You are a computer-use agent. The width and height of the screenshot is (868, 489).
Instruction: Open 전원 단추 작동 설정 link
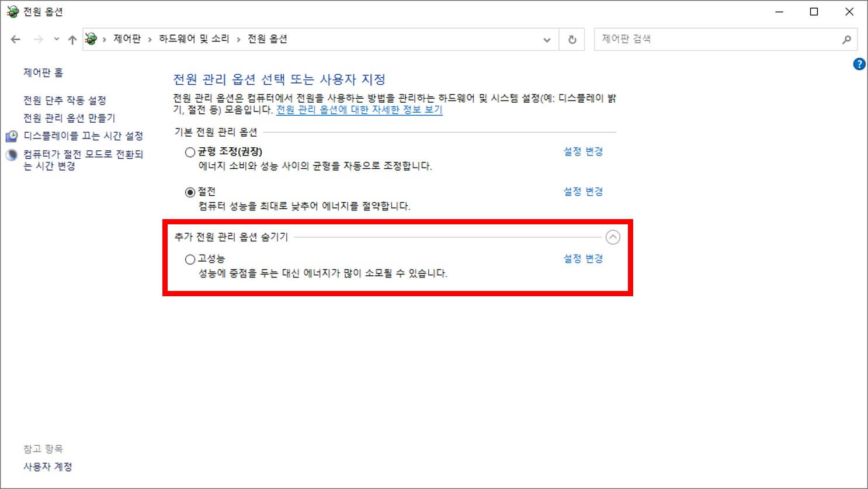click(65, 100)
